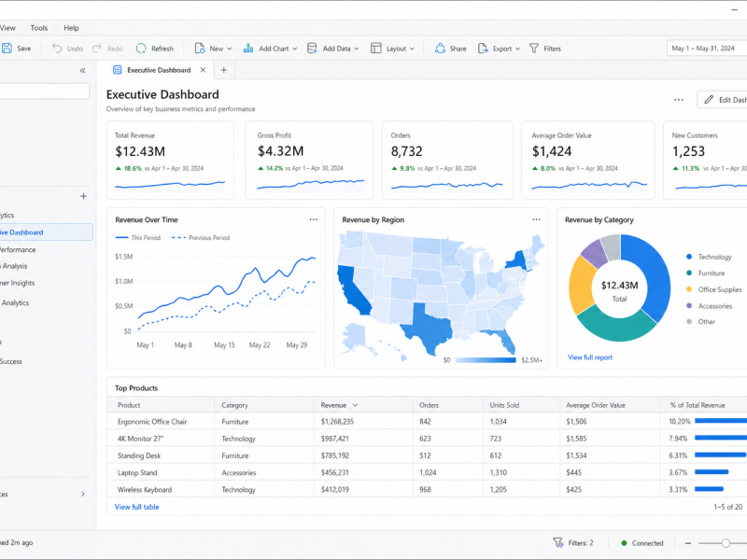Image resolution: width=747 pixels, height=560 pixels.
Task: Expand the Add Chart dropdown arrow
Action: [x=295, y=49]
